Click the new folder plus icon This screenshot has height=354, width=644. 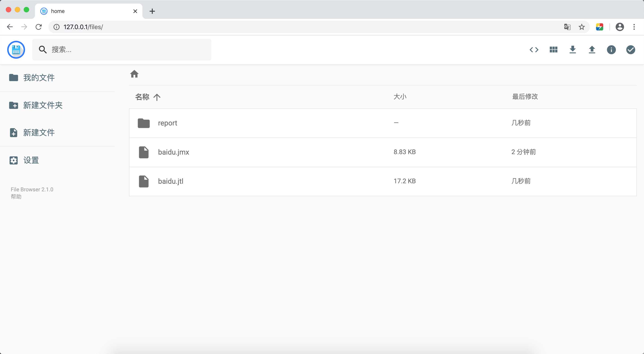(13, 105)
